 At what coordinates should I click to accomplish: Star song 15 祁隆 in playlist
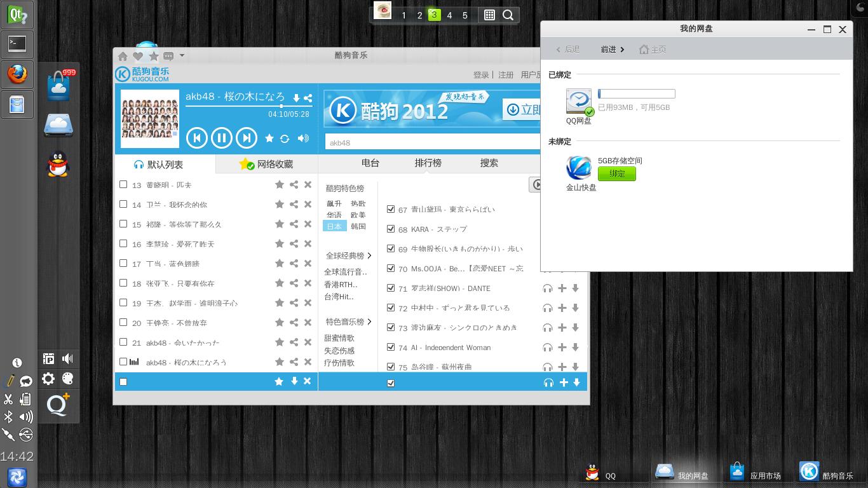coord(280,224)
